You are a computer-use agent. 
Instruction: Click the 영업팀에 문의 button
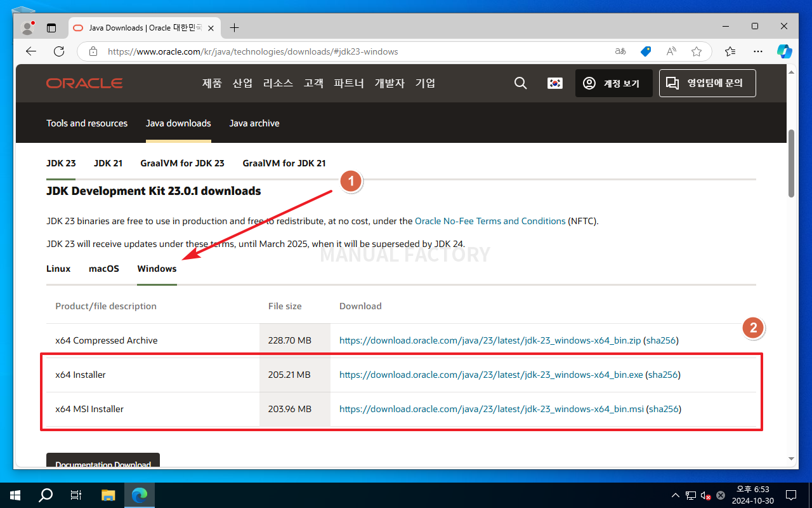click(707, 83)
